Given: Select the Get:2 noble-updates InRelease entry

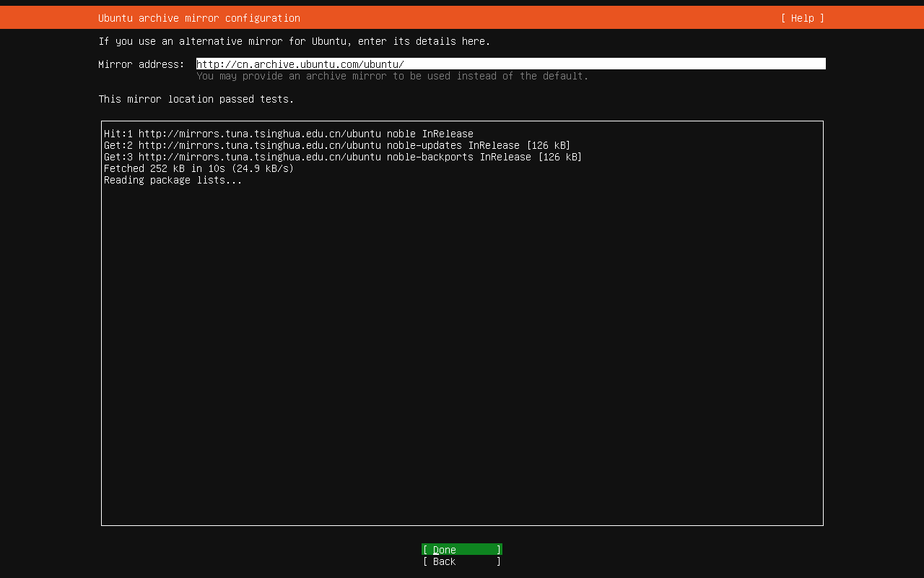Looking at the screenshot, I should 336,144.
